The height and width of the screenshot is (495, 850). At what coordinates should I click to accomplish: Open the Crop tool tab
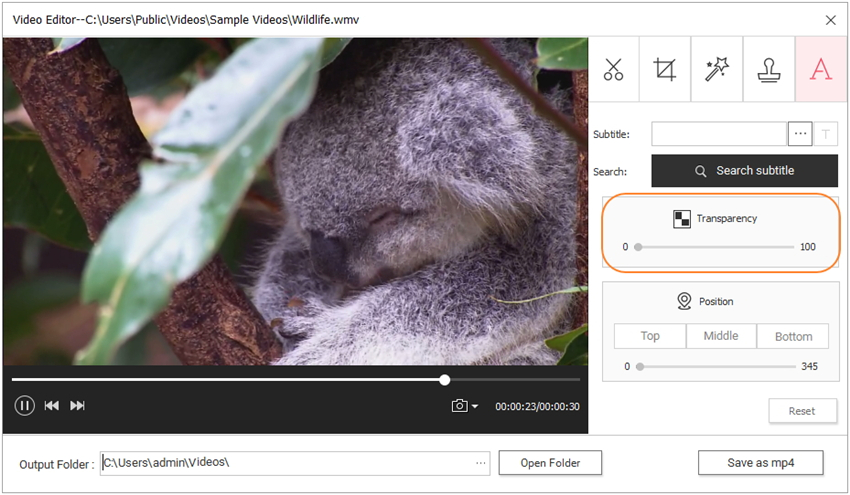click(665, 70)
